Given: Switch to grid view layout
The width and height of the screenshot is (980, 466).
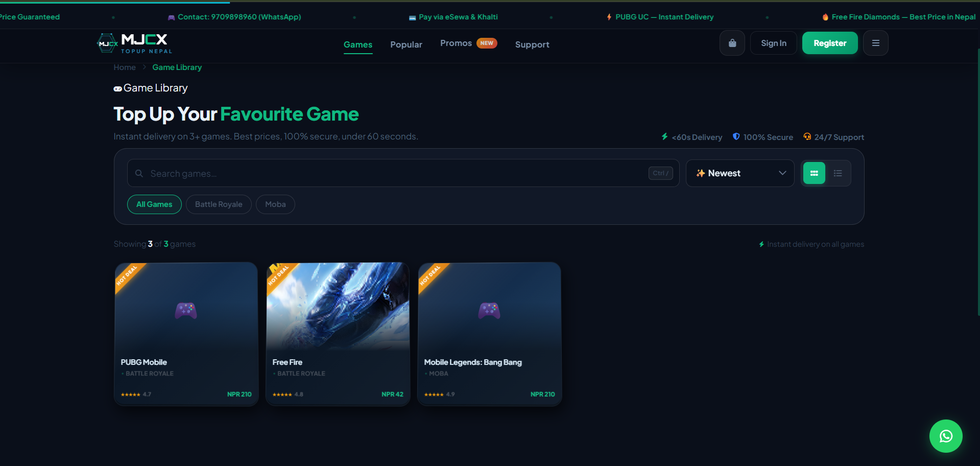Looking at the screenshot, I should pos(814,173).
